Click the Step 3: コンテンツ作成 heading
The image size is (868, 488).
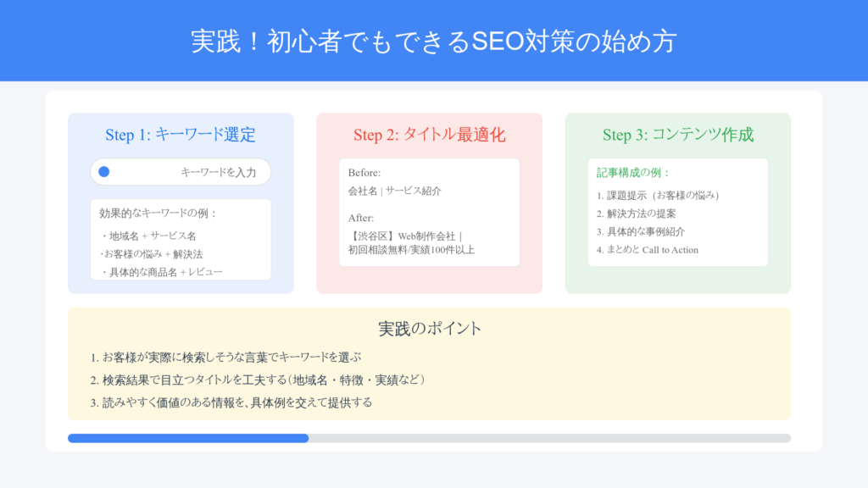[x=677, y=135]
